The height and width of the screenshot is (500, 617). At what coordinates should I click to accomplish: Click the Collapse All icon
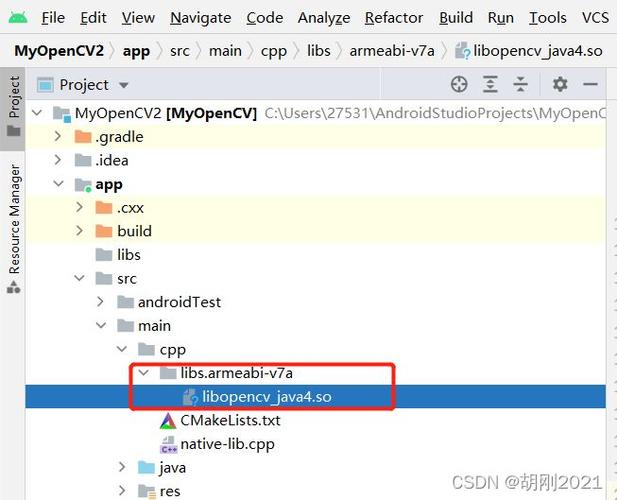point(520,84)
